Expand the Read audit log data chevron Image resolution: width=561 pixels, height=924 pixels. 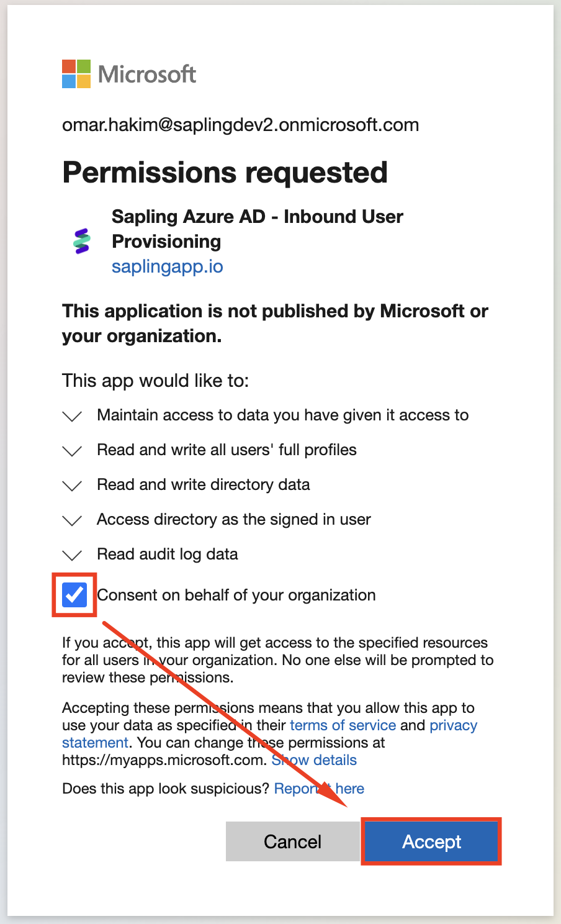tap(73, 555)
